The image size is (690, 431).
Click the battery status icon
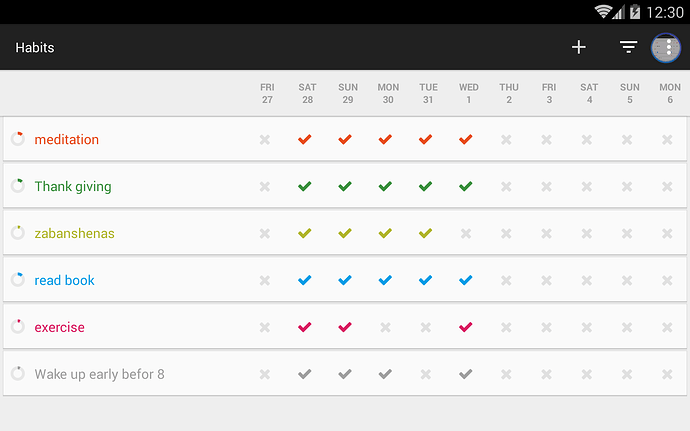point(635,11)
